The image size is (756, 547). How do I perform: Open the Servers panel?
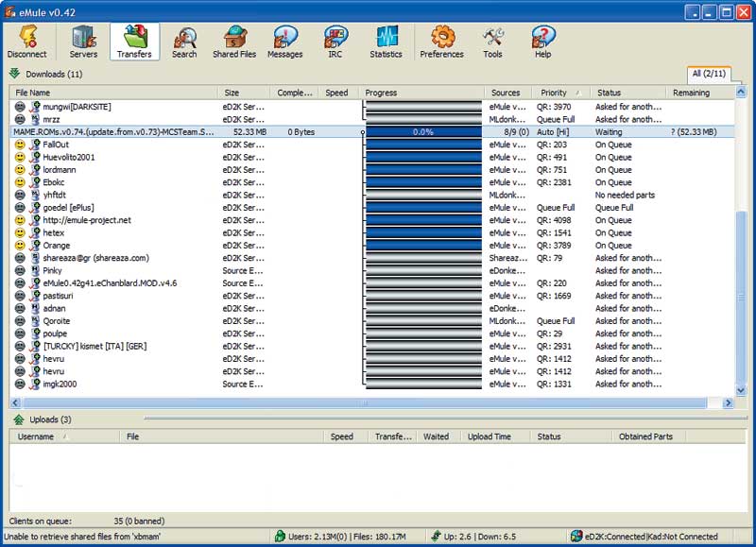(83, 43)
